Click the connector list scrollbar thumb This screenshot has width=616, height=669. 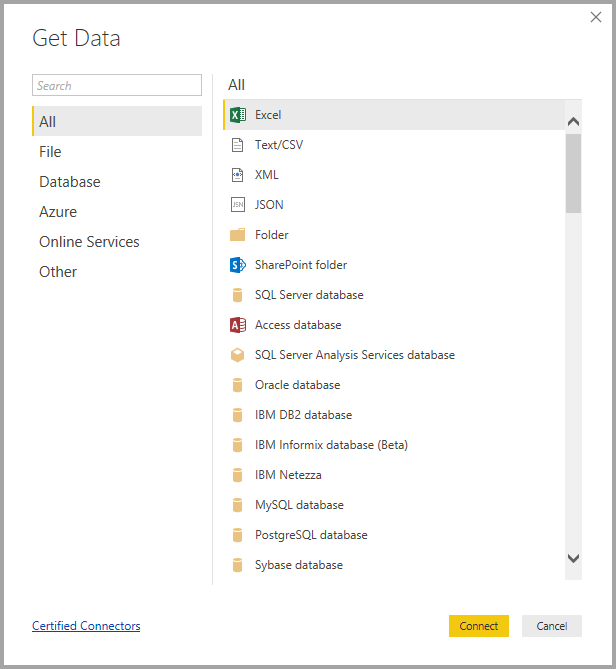573,173
